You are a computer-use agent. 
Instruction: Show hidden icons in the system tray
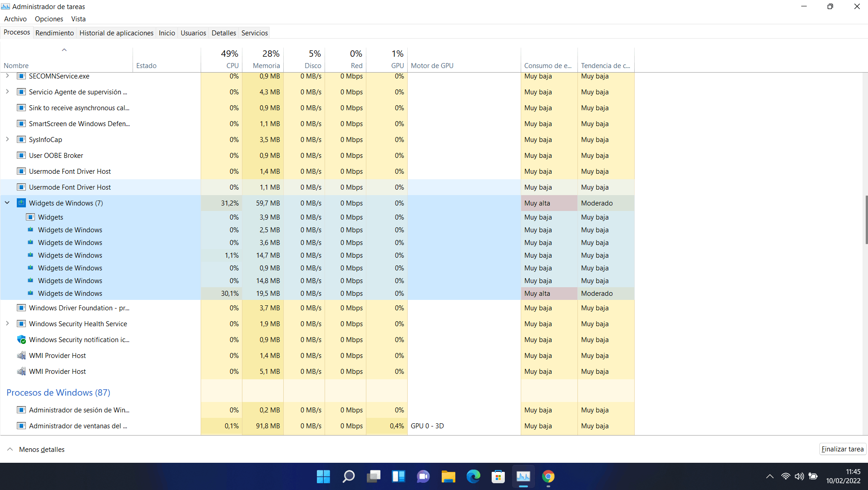pyautogui.click(x=770, y=476)
